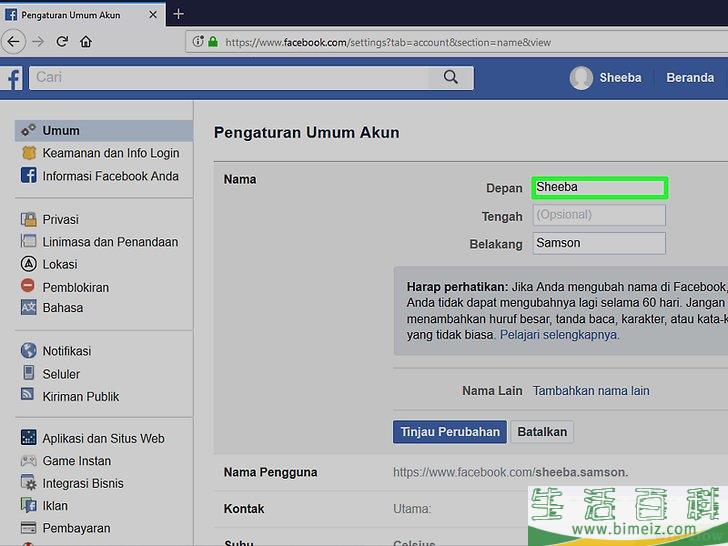
Task: Click the Umum gears icon
Action: (x=28, y=130)
